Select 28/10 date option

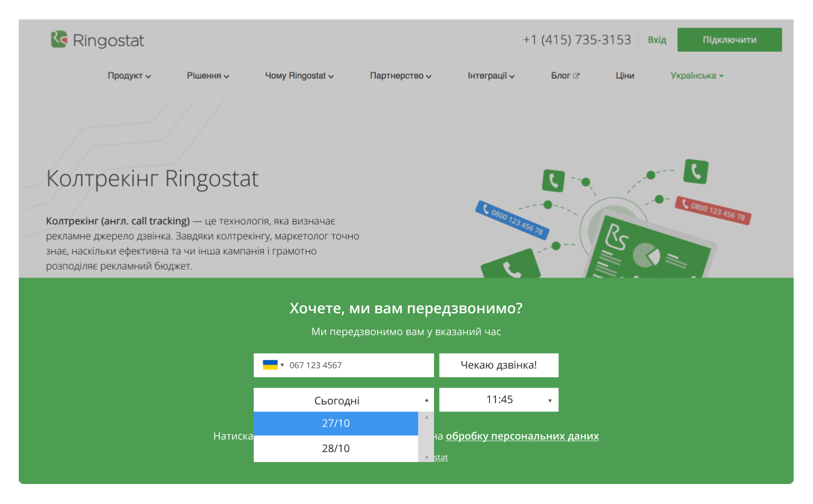tap(336, 448)
